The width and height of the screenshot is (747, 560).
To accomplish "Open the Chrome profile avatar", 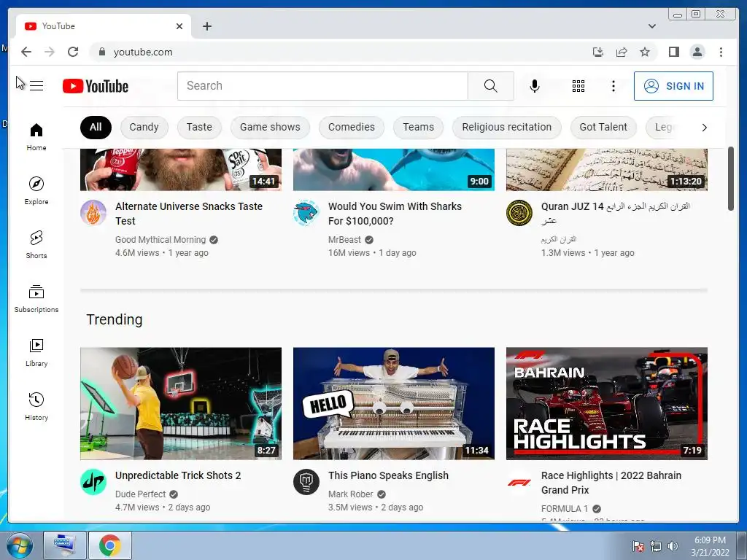I will pyautogui.click(x=697, y=52).
